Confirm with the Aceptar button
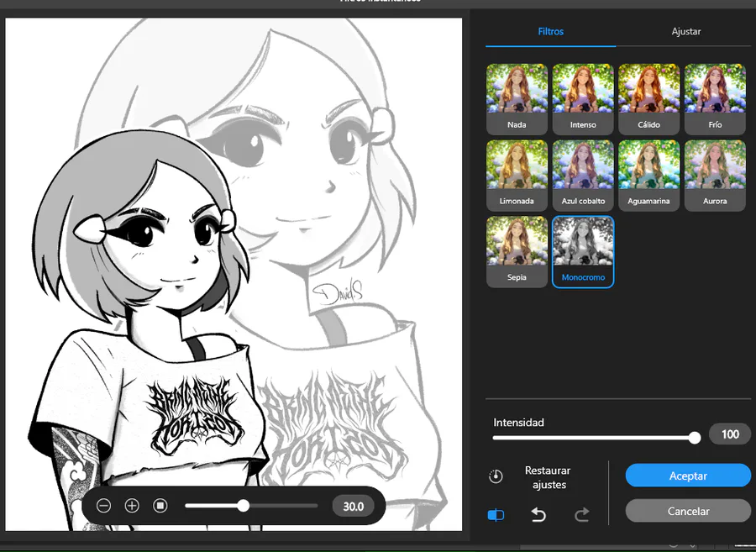756x552 pixels. click(x=688, y=476)
